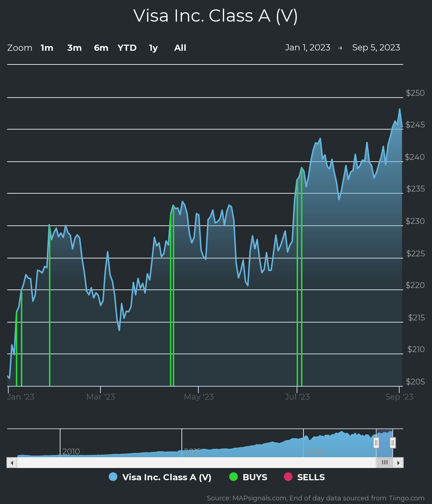Click the Sep '23 axis label
The image size is (432, 504).
tap(399, 397)
